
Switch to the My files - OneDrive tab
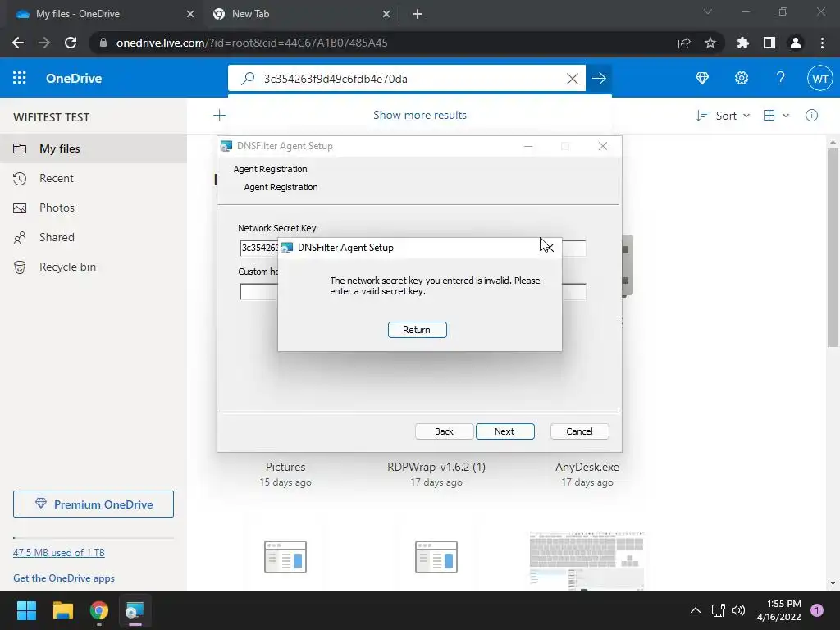click(102, 14)
